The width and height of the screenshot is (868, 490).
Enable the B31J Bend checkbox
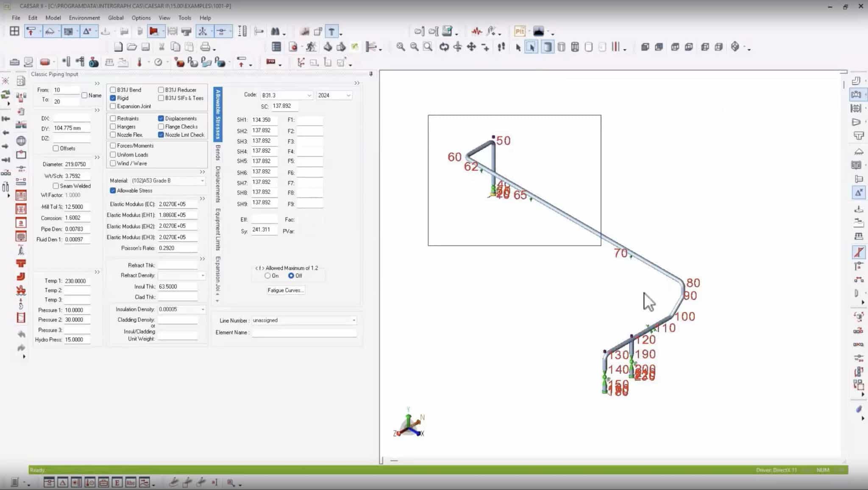click(x=113, y=90)
